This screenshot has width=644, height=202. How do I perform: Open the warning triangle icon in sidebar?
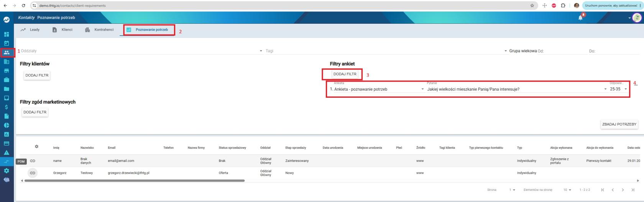click(x=7, y=153)
